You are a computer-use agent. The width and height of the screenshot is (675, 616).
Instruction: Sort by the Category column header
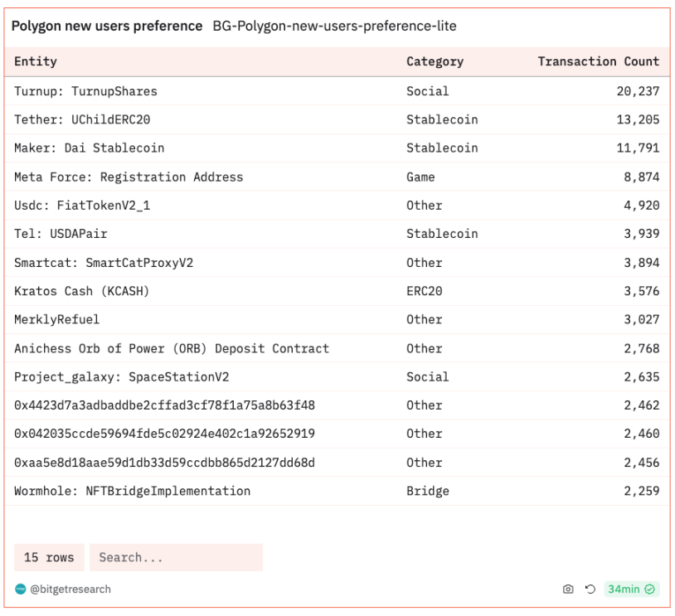coord(435,61)
